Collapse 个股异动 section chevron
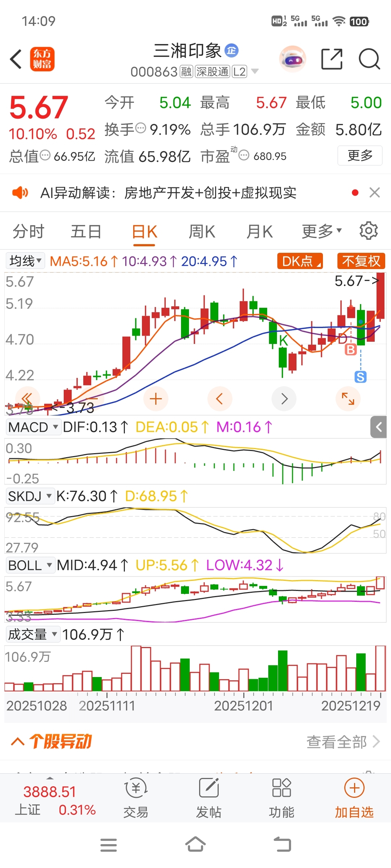The image size is (391, 868). pyautogui.click(x=18, y=742)
